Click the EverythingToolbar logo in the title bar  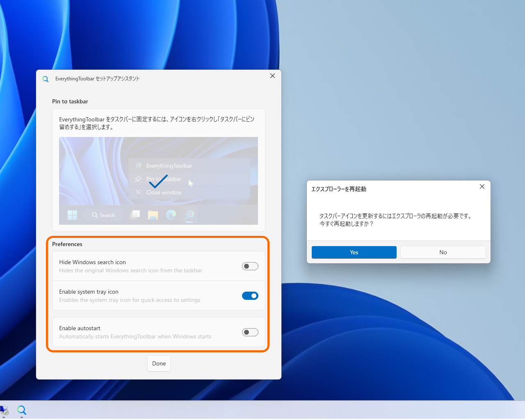45,79
